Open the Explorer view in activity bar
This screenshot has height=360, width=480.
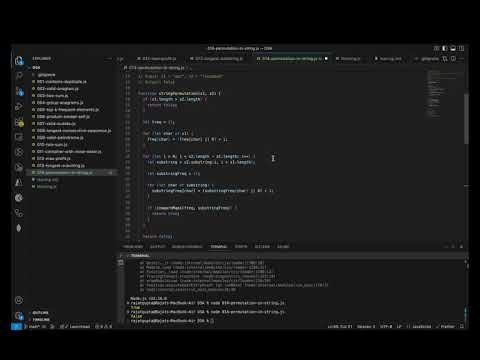(19, 61)
